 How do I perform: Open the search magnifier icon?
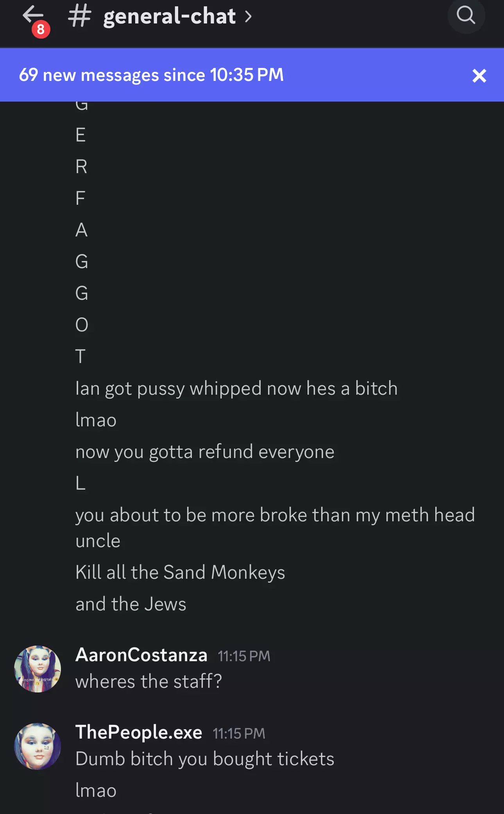(x=466, y=16)
